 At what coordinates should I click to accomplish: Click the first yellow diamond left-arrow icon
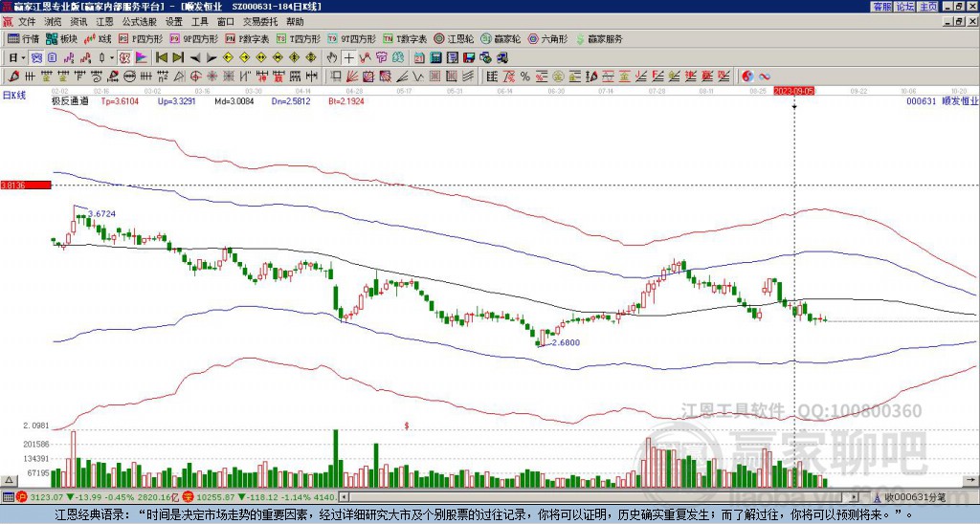click(x=228, y=58)
